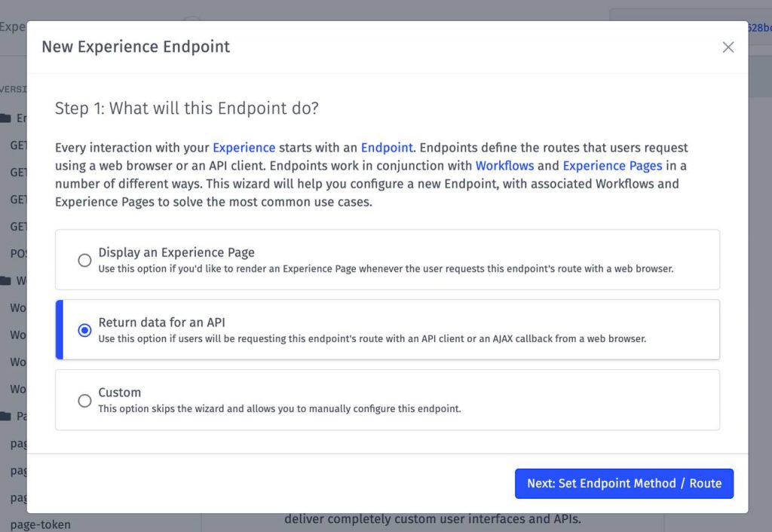Viewport: 772px width, 532px height.
Task: Click the blue selection bar on the API option
Action: [x=59, y=330]
